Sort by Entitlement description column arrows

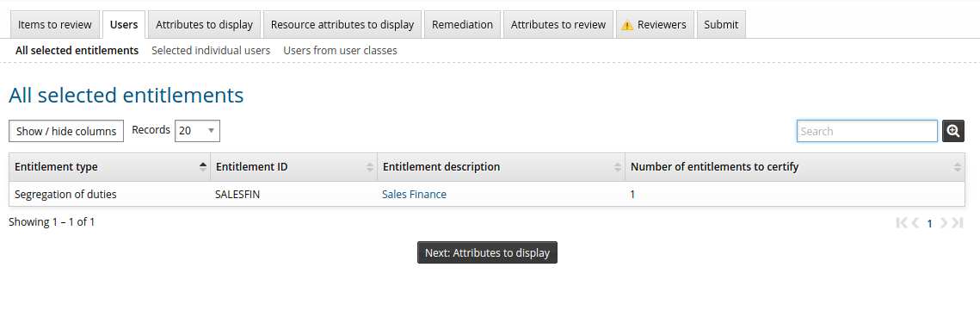click(618, 167)
